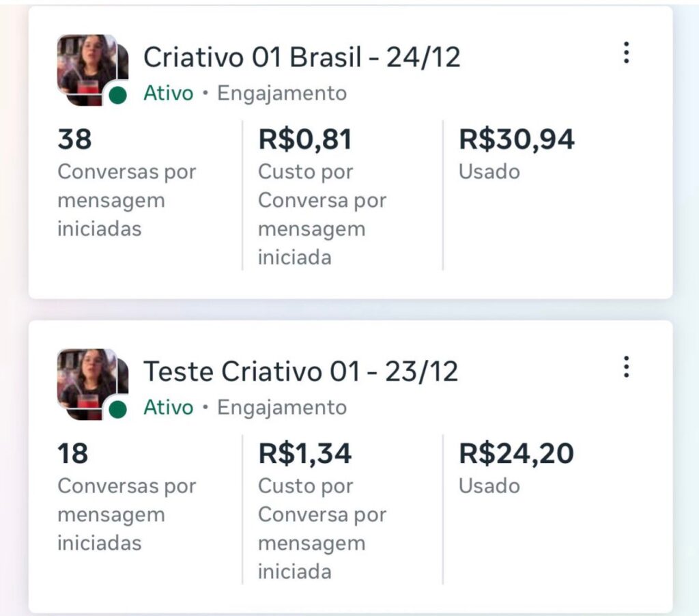Open the three-dot menu for Criativo 01 Brasil
The height and width of the screenshot is (616, 699).
click(627, 53)
